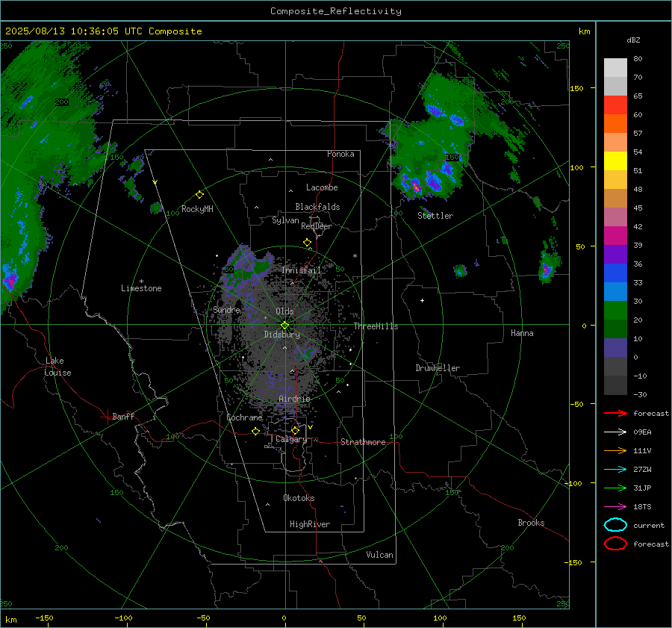Click the RedDeer city label
The image size is (672, 628).
[x=317, y=226]
